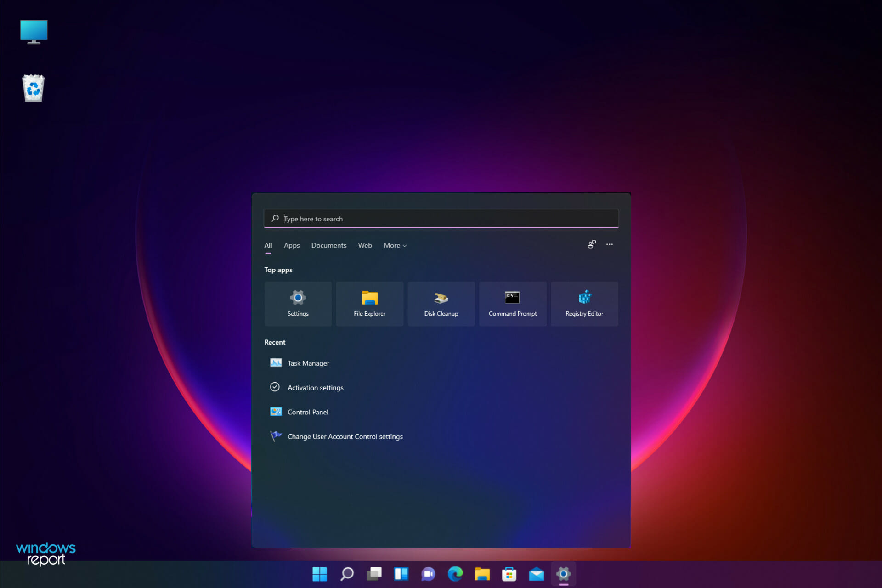
Task: Launch Command Prompt tile
Action: tap(513, 304)
